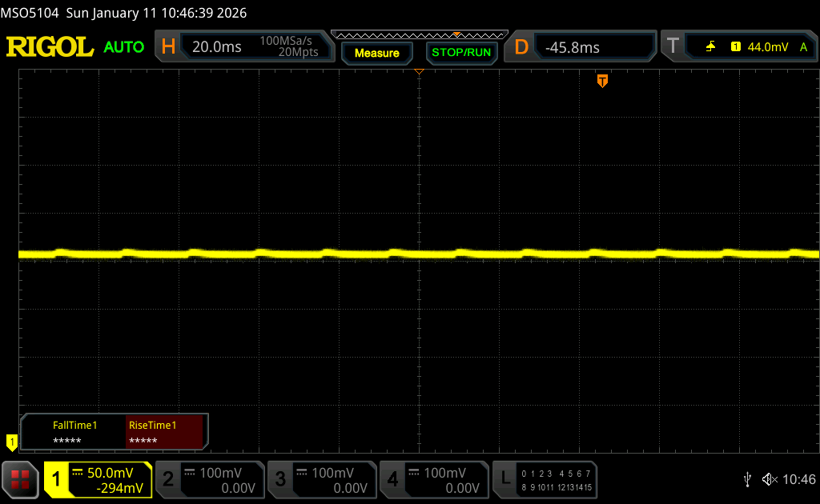Tap the orange D delay icon
Screen dimensions: 820x504
click(x=521, y=47)
